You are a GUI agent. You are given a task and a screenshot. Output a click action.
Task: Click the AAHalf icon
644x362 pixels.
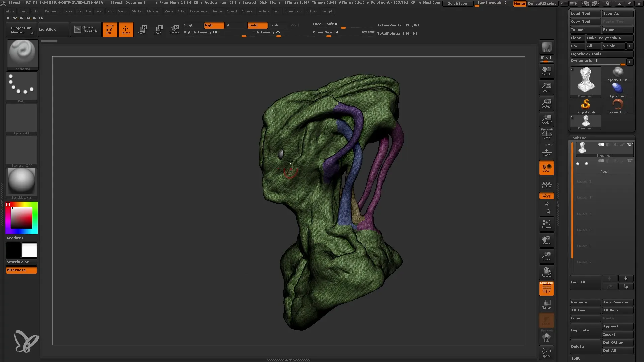[x=546, y=119]
